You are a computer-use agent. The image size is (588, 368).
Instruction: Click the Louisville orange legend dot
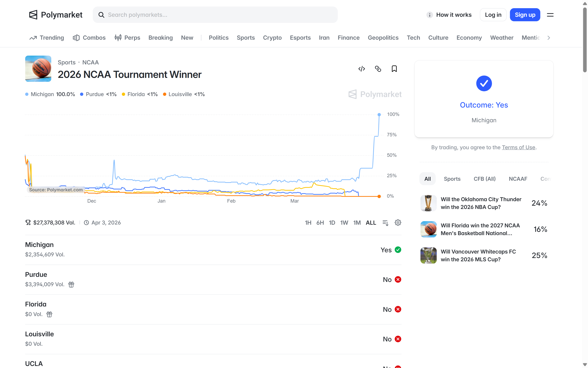coord(165,94)
